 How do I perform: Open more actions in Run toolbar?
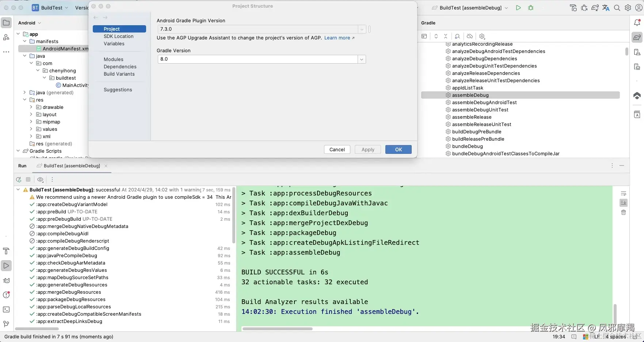click(x=52, y=179)
